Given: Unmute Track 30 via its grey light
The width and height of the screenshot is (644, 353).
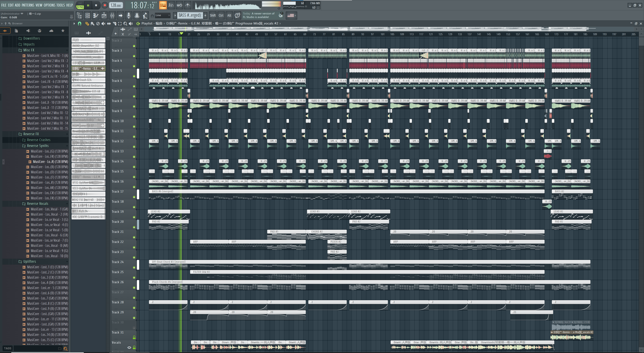Looking at the screenshot, I should [134, 328].
